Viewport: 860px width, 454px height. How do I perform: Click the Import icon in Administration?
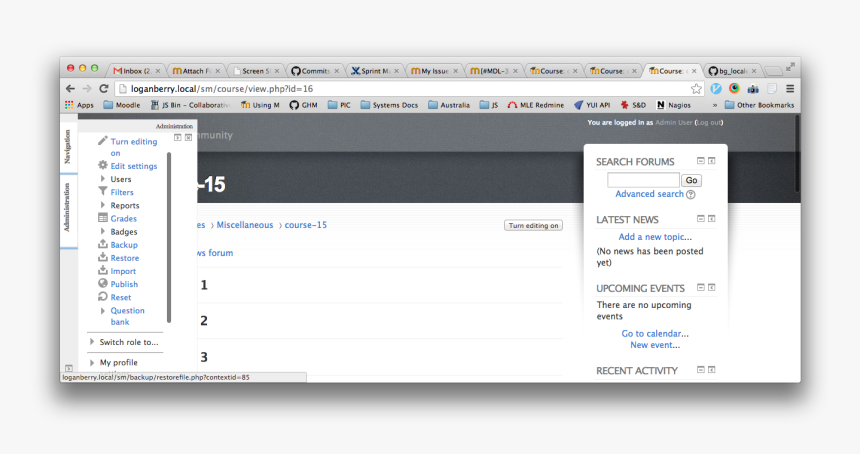click(x=103, y=270)
